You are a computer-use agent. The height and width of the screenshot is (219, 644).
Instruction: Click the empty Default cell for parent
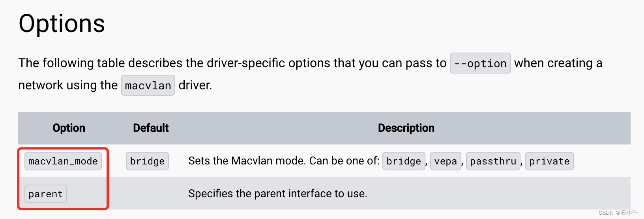[151, 194]
